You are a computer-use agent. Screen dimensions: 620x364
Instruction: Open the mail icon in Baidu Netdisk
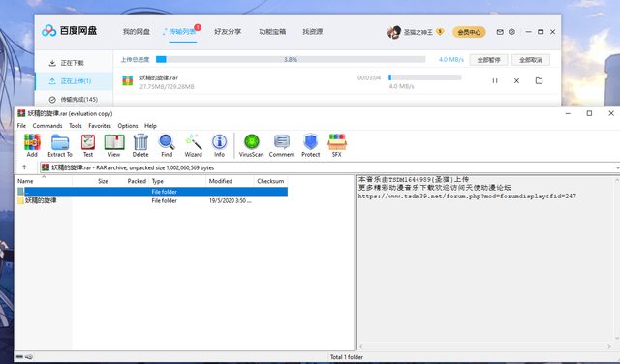500,32
